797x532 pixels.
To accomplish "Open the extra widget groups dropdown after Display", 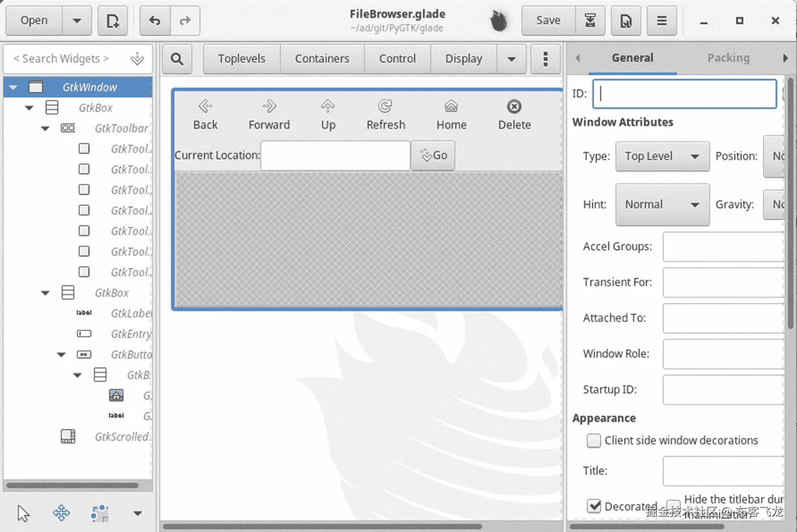I will 512,59.
